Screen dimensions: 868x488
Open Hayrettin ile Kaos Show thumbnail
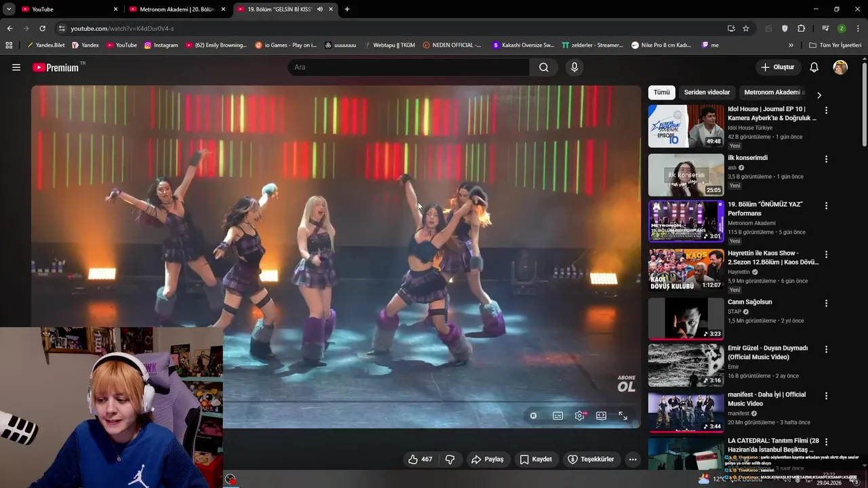[x=686, y=270]
